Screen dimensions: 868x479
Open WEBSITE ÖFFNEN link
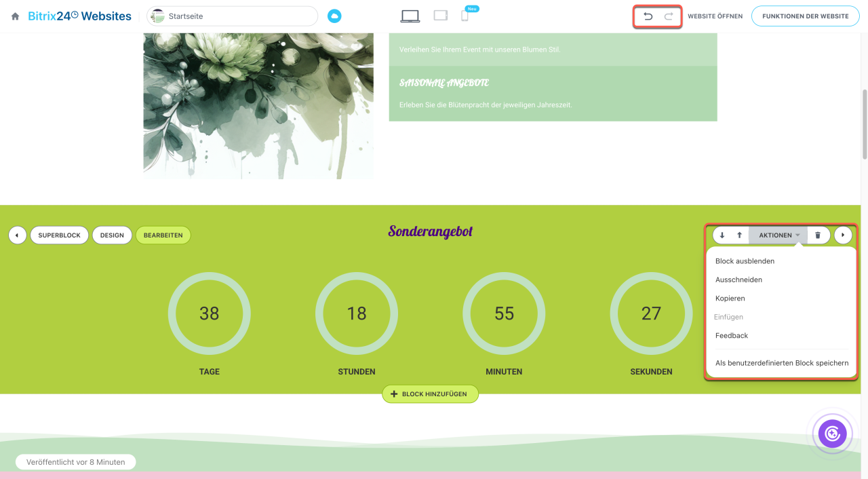pyautogui.click(x=715, y=16)
